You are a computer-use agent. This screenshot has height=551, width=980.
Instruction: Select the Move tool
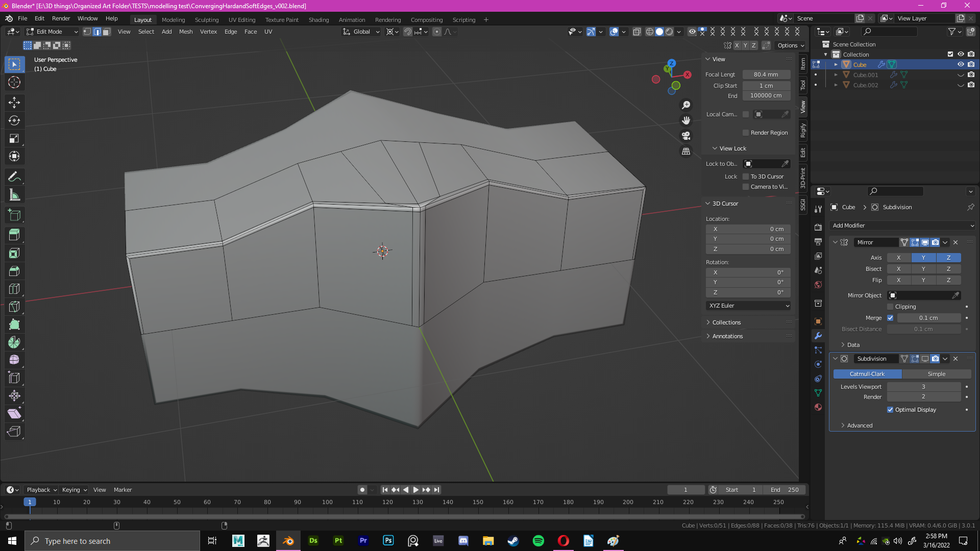pos(14,103)
